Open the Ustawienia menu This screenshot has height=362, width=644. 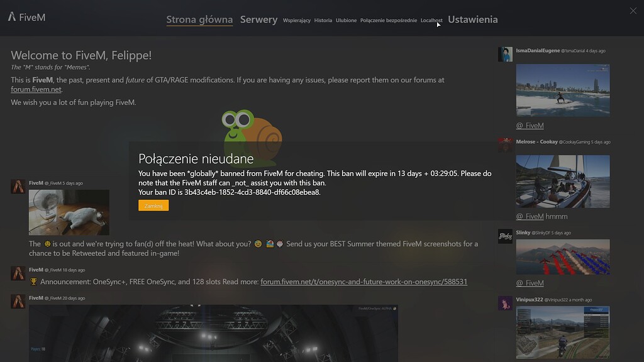click(x=472, y=19)
